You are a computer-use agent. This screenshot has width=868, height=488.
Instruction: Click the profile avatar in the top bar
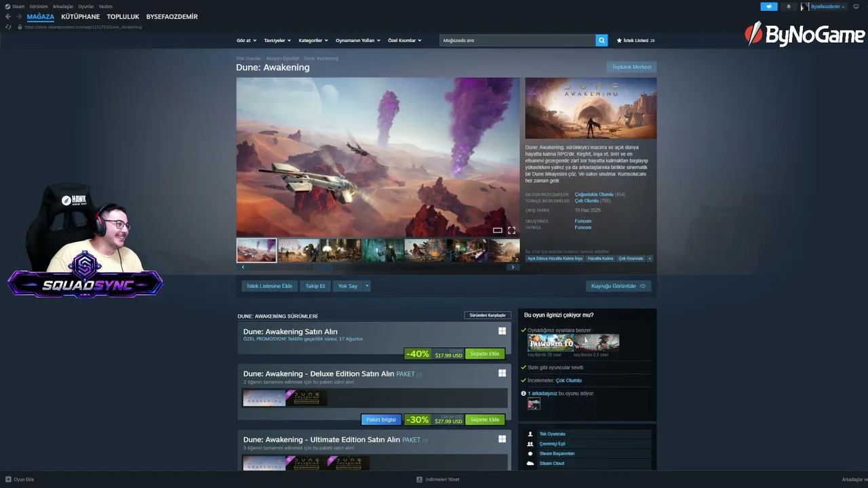(805, 7)
